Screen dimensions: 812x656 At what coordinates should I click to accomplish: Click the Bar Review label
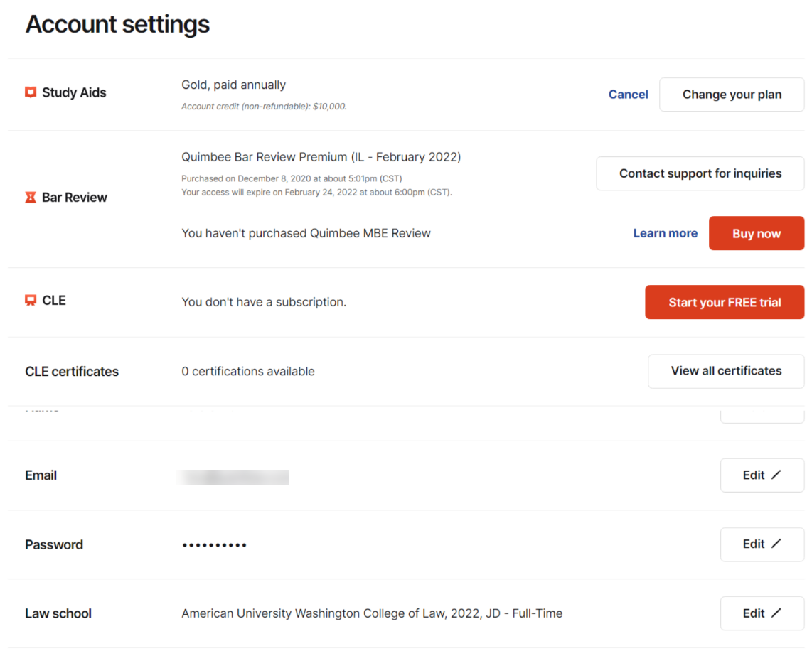(75, 198)
